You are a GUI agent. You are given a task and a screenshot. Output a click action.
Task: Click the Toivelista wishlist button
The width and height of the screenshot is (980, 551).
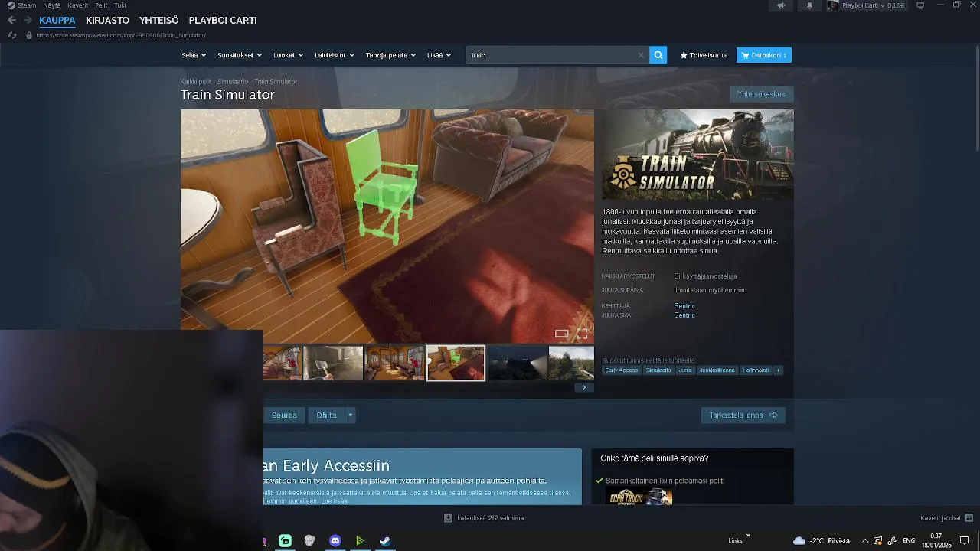(704, 55)
